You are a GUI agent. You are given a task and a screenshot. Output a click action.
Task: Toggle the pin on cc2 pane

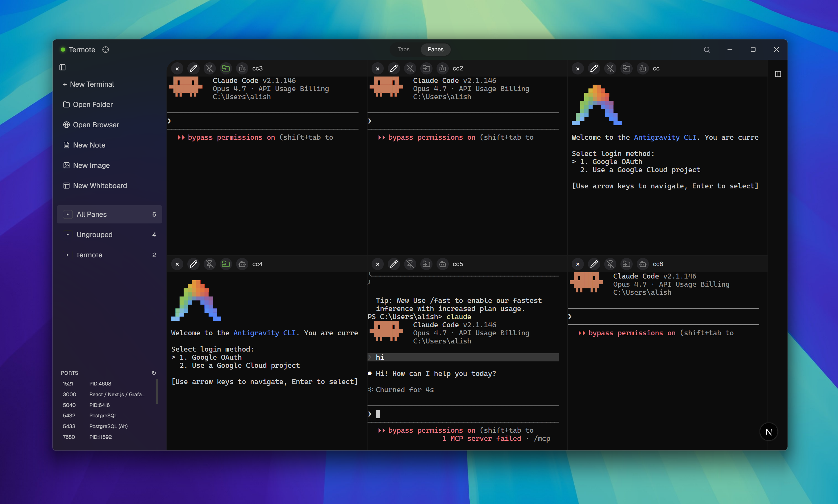click(410, 69)
